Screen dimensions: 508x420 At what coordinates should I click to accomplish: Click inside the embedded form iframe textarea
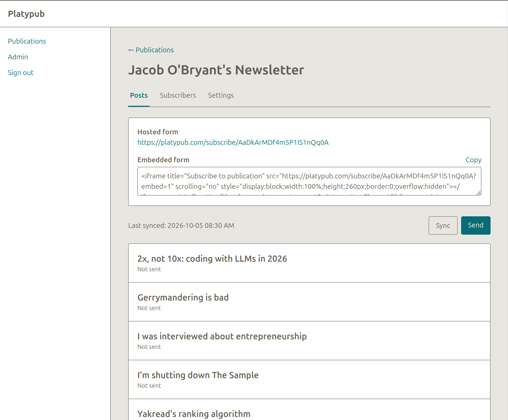pos(309,181)
